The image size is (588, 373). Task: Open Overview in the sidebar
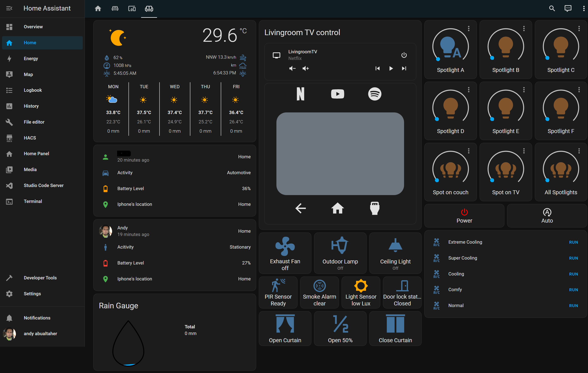pyautogui.click(x=42, y=27)
